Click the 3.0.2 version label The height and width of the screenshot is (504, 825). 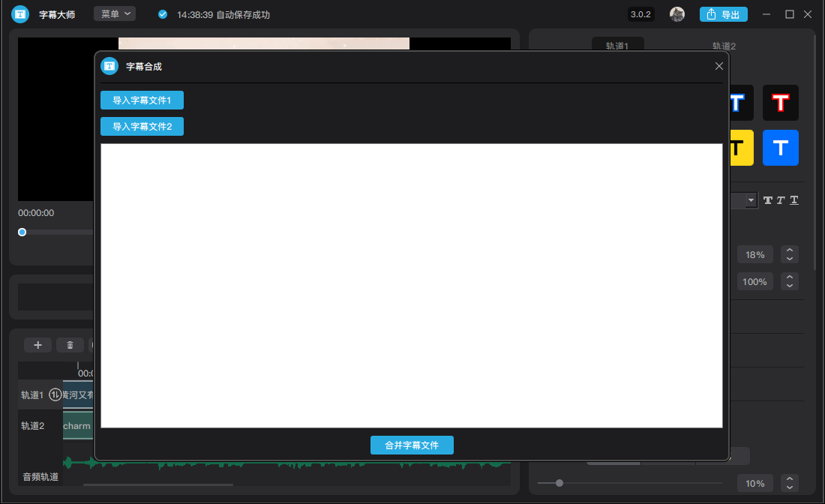[x=640, y=14]
